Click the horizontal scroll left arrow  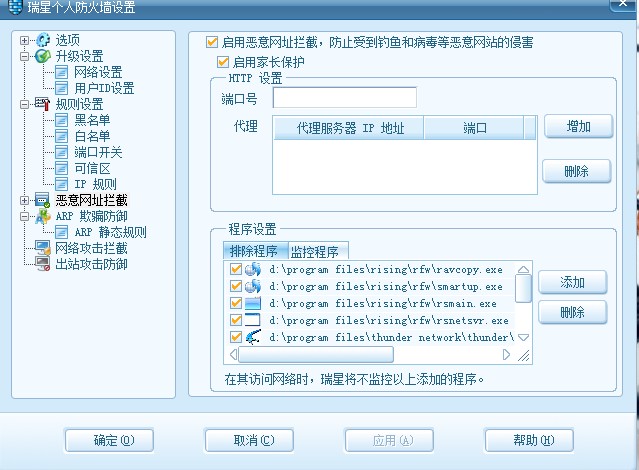pyautogui.click(x=233, y=354)
